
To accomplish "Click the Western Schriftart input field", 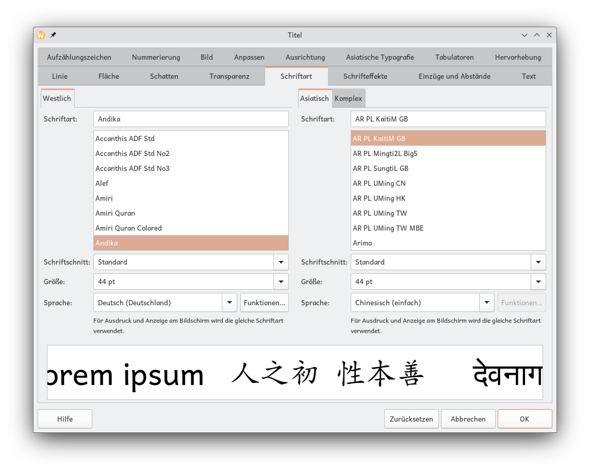I will pyautogui.click(x=191, y=119).
